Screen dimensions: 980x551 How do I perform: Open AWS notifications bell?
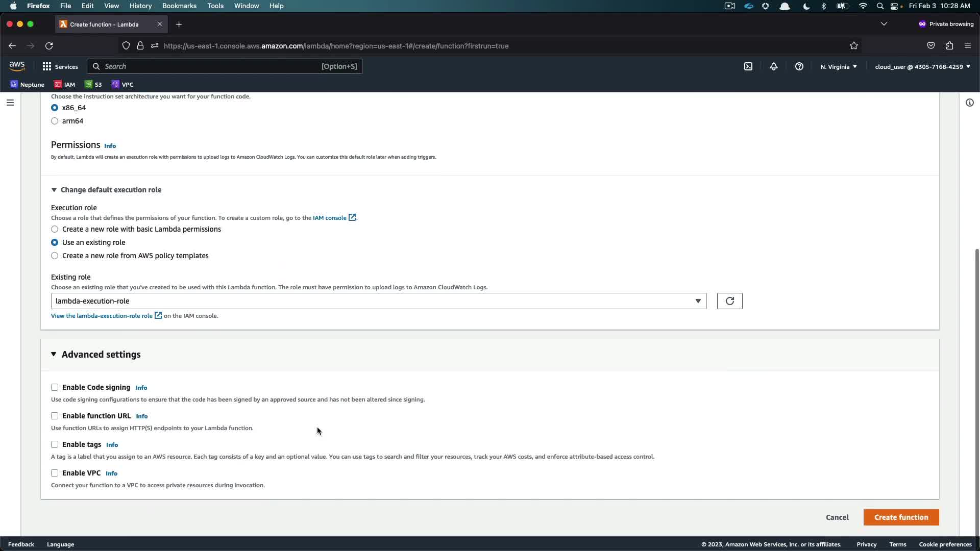[774, 66]
